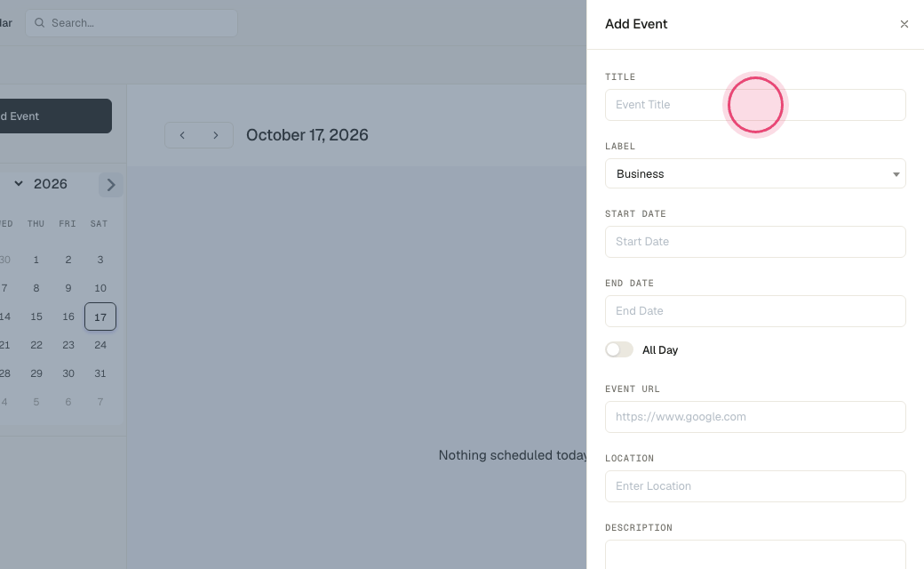Image resolution: width=924 pixels, height=569 pixels.
Task: Select October 30 in mini calendar
Action: tap(68, 373)
